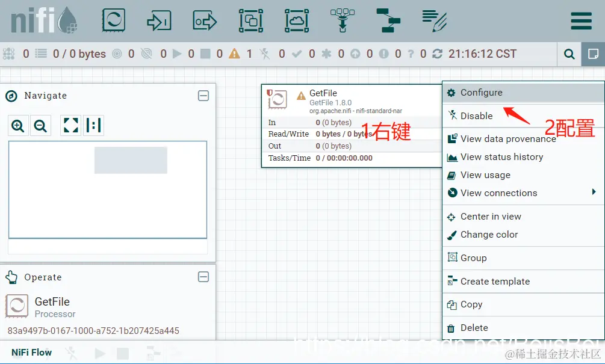Image resolution: width=605 pixels, height=364 pixels.
Task: Click the NiFi logo
Action: tap(45, 20)
